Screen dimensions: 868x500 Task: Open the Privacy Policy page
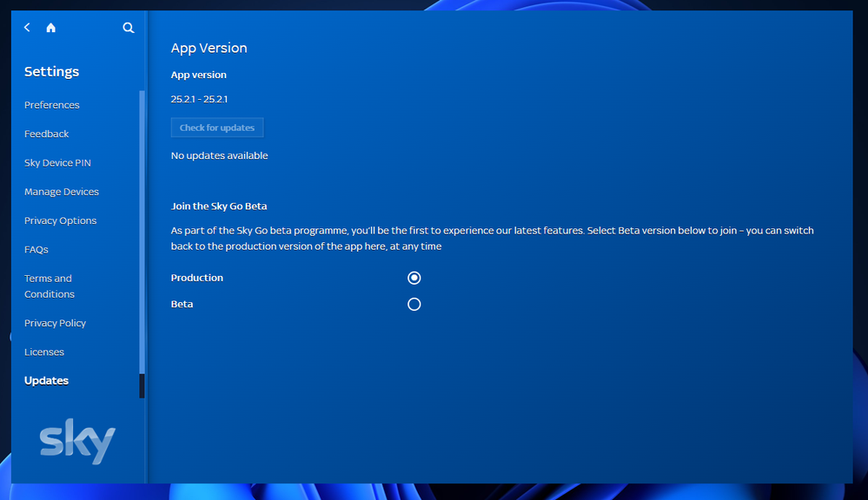[x=55, y=323]
